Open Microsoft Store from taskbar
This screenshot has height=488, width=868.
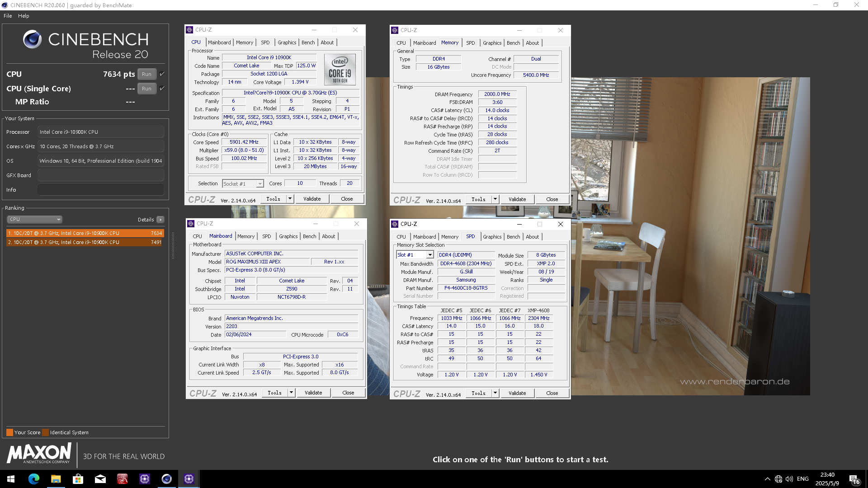[78, 479]
